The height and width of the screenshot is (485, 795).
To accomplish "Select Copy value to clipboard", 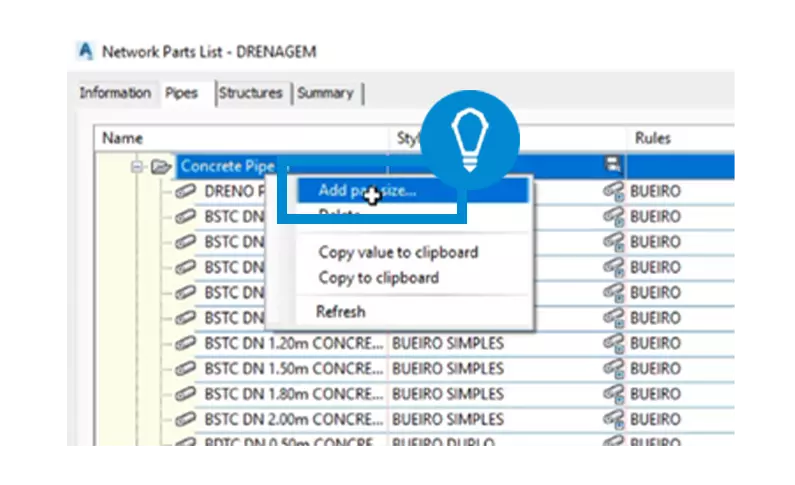I will [x=398, y=252].
